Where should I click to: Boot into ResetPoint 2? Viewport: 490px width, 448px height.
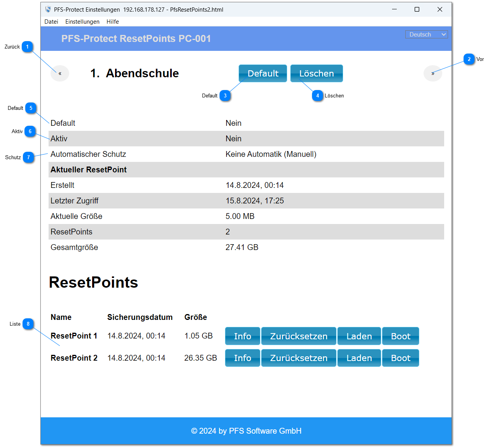tap(400, 358)
